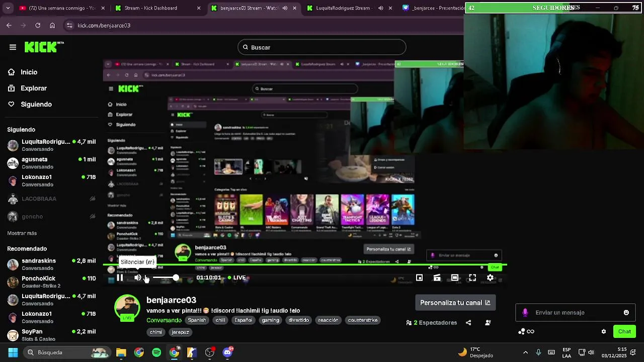Go forward in the browser
Viewport: 644px width, 362px height.
(x=23, y=25)
